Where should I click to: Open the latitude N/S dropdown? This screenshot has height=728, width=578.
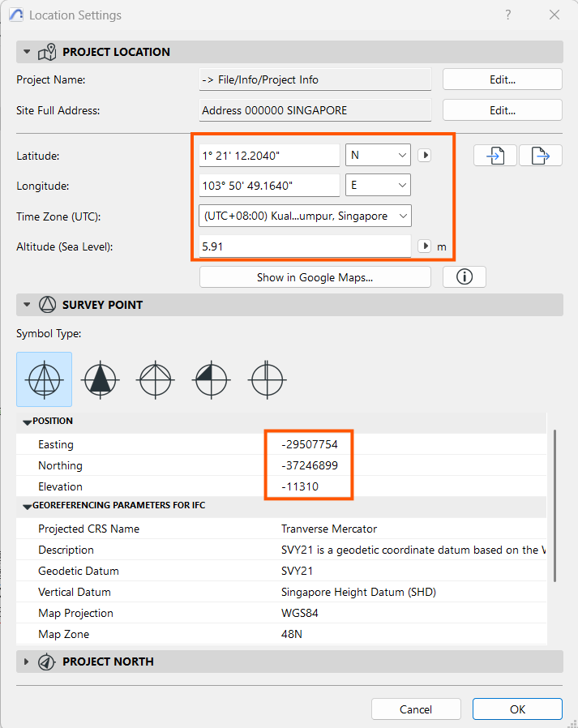(378, 156)
